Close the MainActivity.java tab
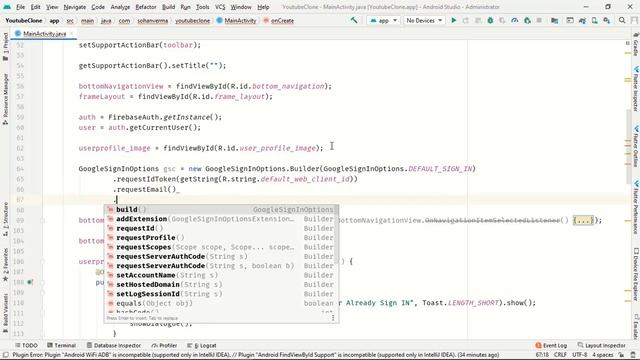Image resolution: width=640 pixels, height=360 pixels. (x=72, y=33)
